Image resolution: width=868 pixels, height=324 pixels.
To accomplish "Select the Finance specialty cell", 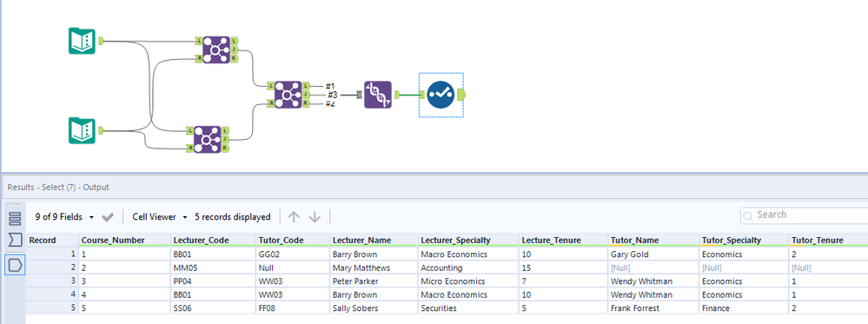I will tap(744, 308).
